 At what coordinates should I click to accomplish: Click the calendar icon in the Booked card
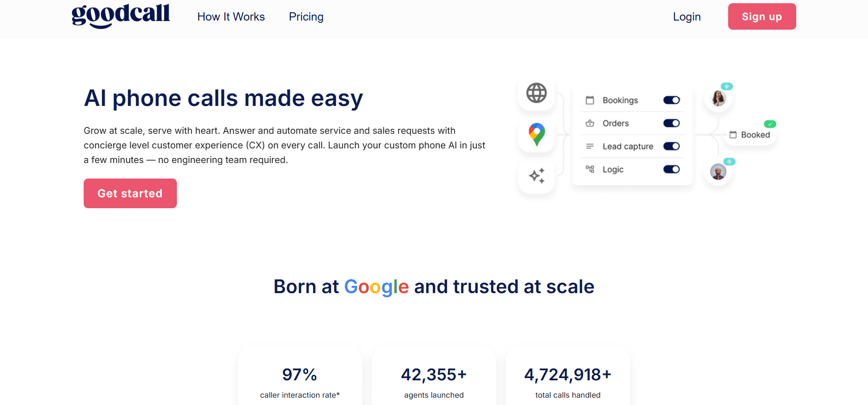tap(734, 134)
